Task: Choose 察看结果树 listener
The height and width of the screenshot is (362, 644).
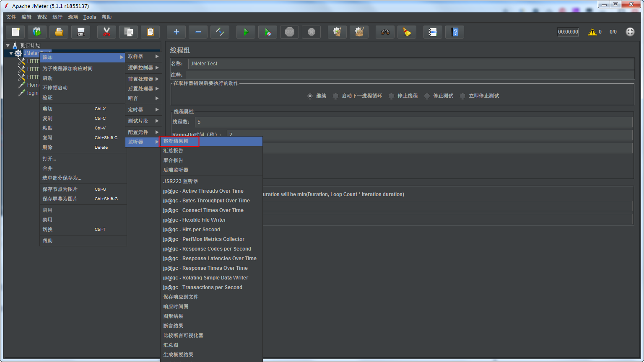Action: tap(211, 141)
